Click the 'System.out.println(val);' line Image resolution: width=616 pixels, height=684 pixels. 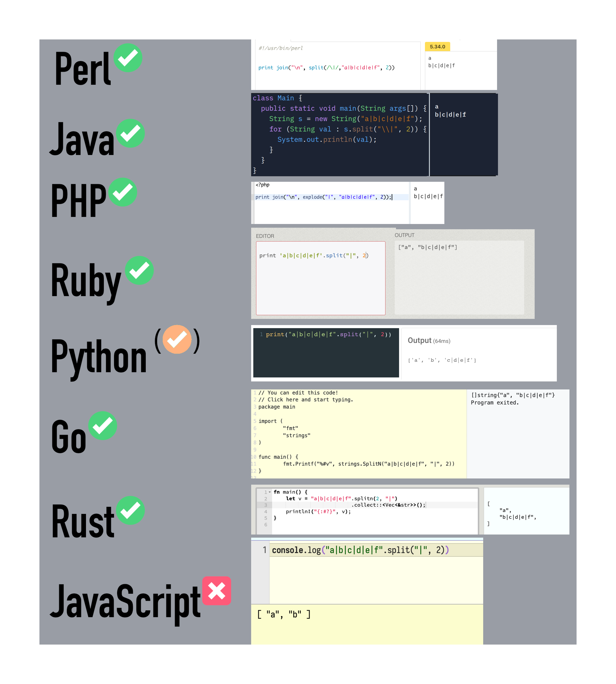[327, 139]
